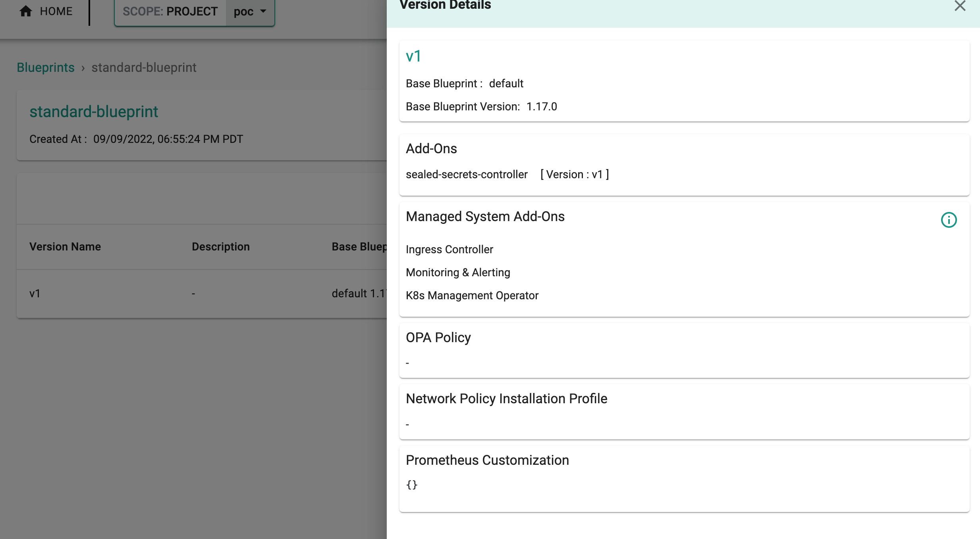Click the Prometheus Customization heading
Screen dimensions: 980x539
(487, 460)
